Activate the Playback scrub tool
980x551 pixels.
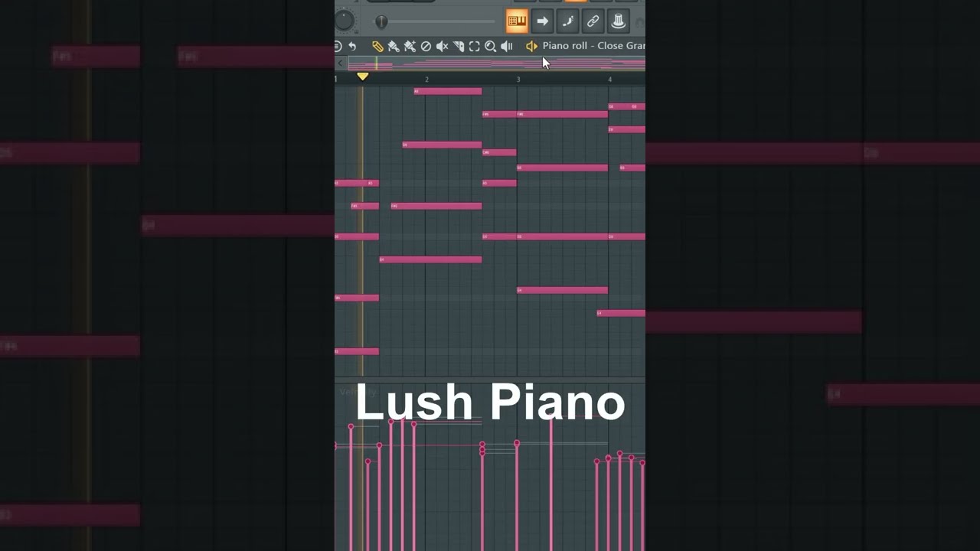(x=506, y=47)
